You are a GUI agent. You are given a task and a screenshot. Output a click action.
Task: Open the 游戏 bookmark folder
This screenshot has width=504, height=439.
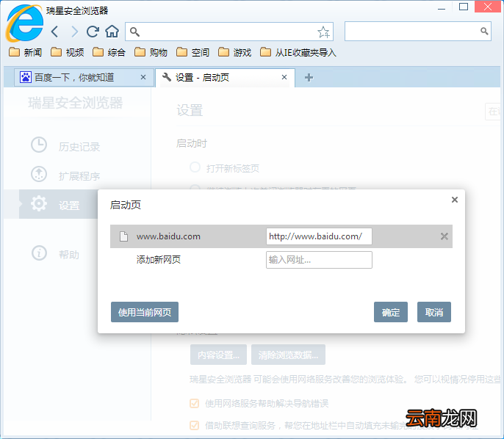pos(234,52)
